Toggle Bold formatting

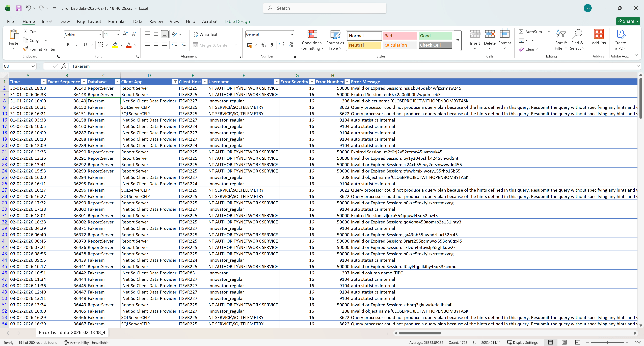(68, 45)
